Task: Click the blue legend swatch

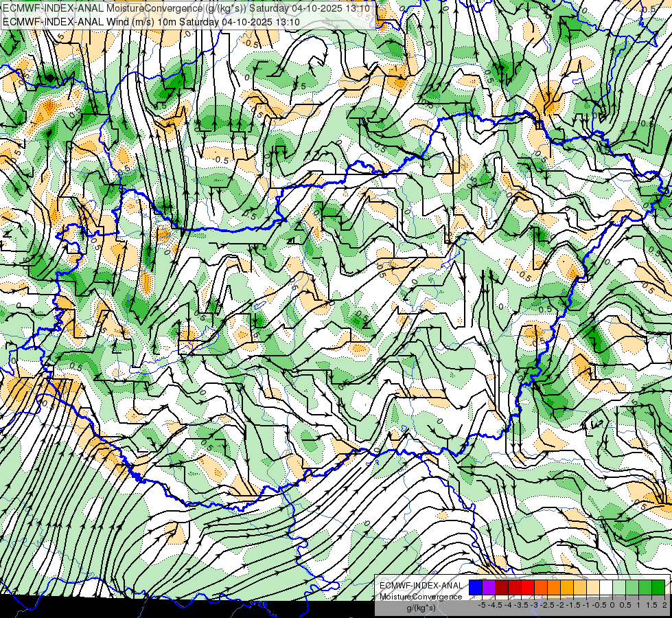Action: point(476,588)
